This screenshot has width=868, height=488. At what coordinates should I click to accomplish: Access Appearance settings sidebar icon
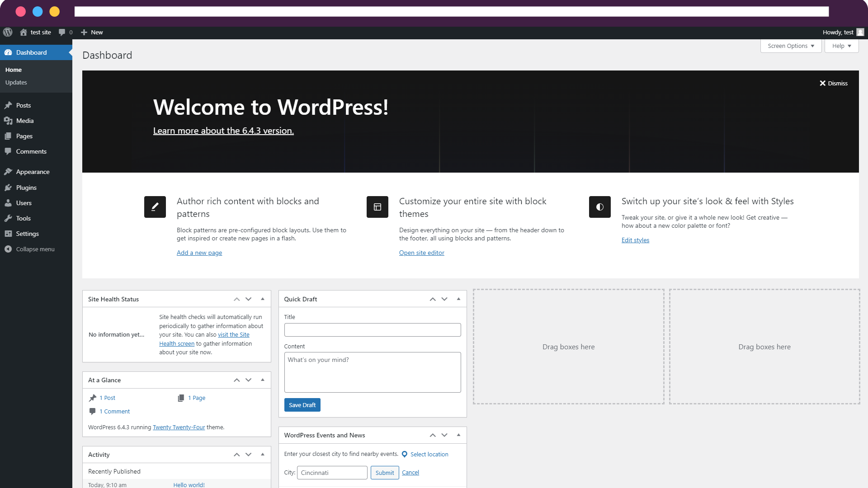pyautogui.click(x=8, y=172)
